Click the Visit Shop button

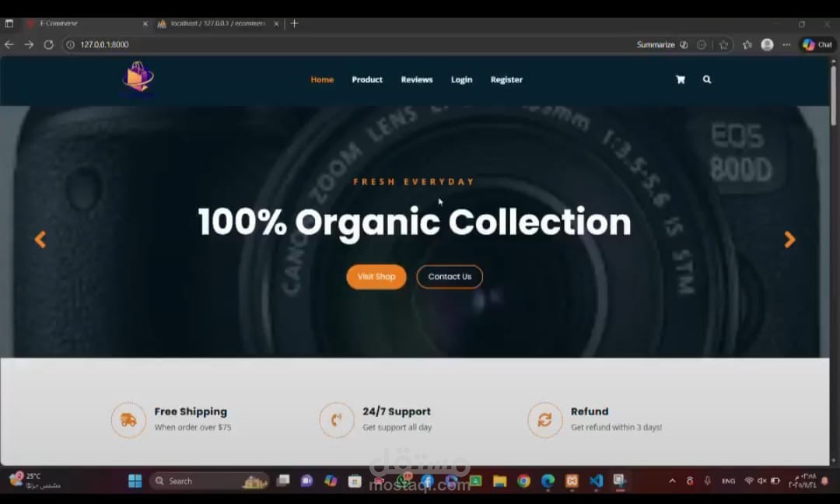(376, 277)
